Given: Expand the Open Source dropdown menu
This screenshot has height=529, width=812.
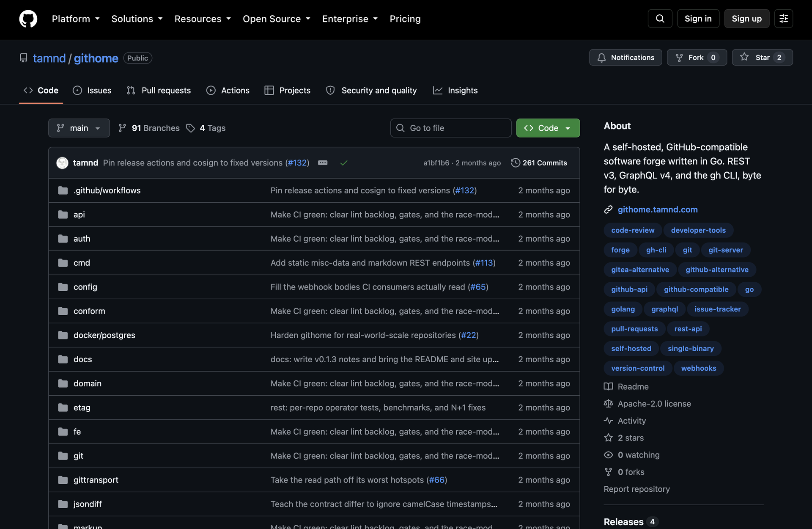Looking at the screenshot, I should 277,19.
